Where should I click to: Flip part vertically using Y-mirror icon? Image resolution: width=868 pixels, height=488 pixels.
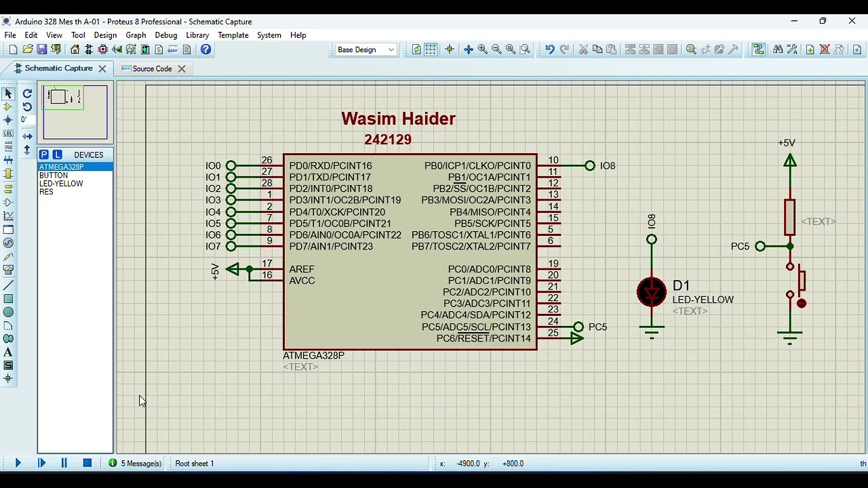tap(27, 150)
